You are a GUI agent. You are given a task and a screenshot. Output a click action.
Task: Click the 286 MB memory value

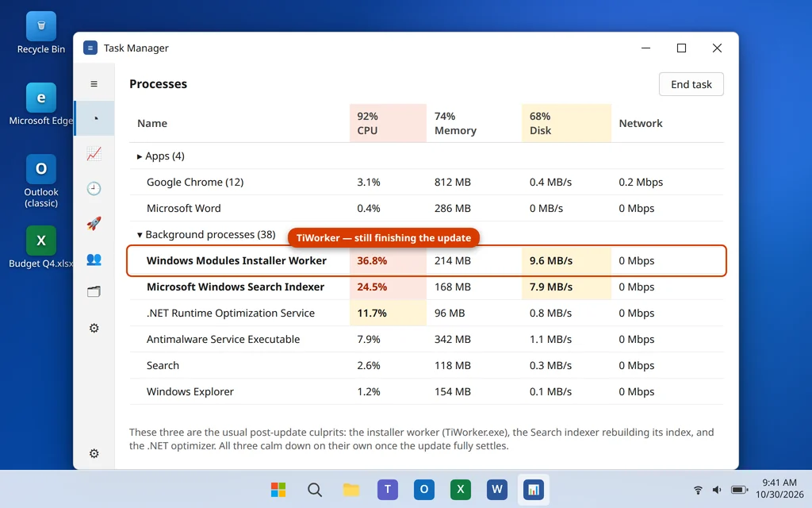[x=453, y=209]
